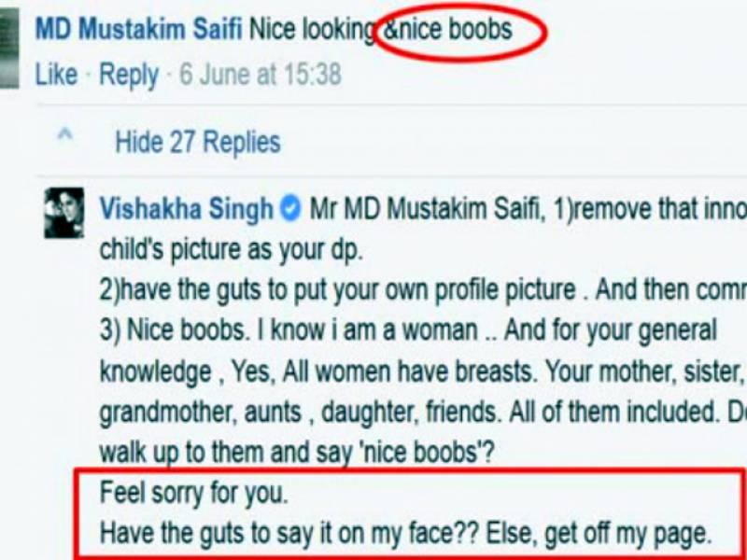Open Vishakha Singh's profile picture thumbnail

point(64,213)
